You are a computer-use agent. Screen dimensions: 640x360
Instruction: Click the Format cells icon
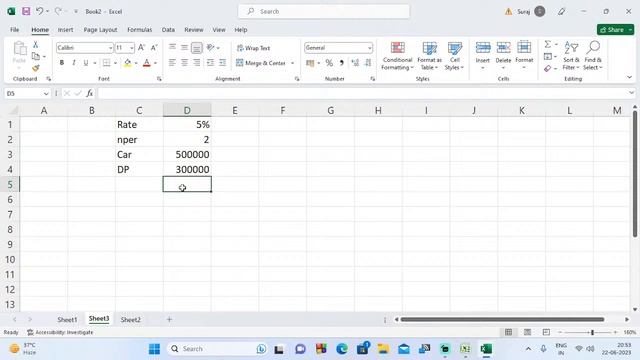point(524,48)
